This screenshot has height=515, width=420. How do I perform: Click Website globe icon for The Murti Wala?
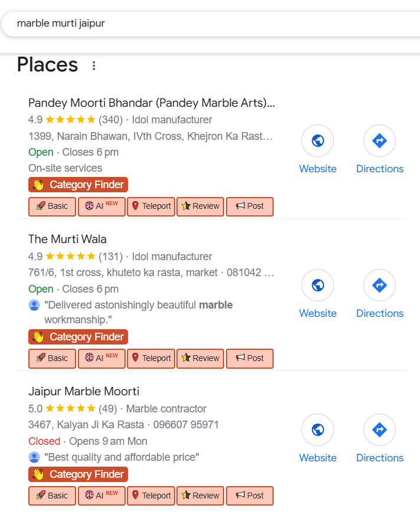[317, 286]
